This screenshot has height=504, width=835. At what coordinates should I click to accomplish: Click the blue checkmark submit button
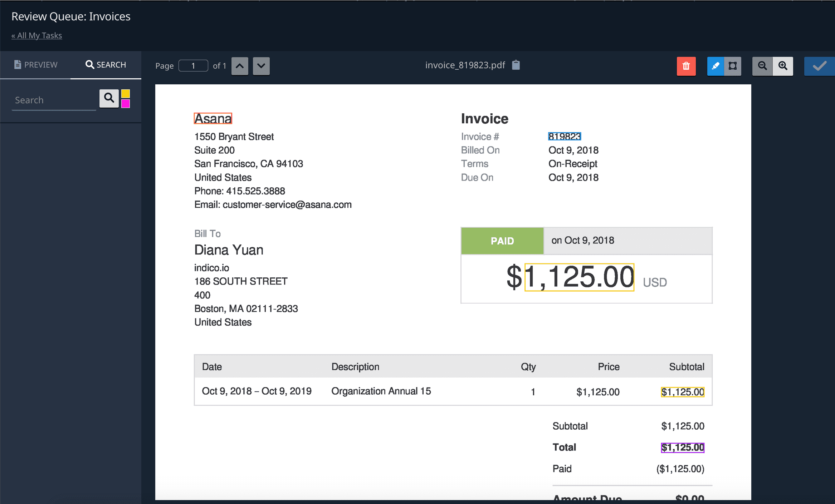pos(819,66)
